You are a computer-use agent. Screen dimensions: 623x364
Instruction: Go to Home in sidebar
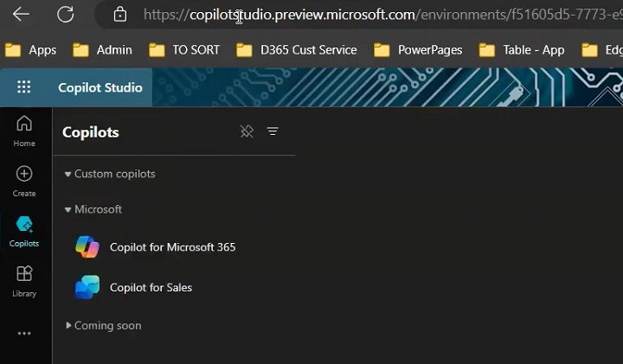[x=24, y=130]
